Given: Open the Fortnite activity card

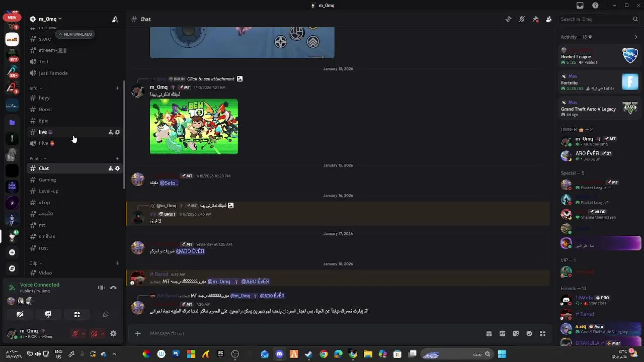Looking at the screenshot, I should [600, 82].
